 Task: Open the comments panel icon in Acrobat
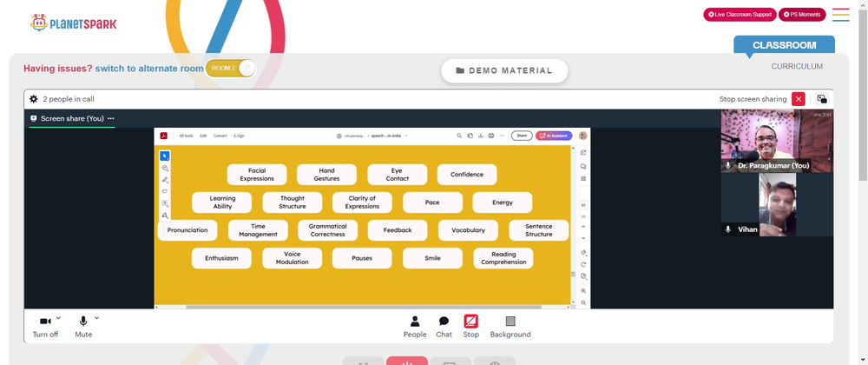(x=583, y=166)
